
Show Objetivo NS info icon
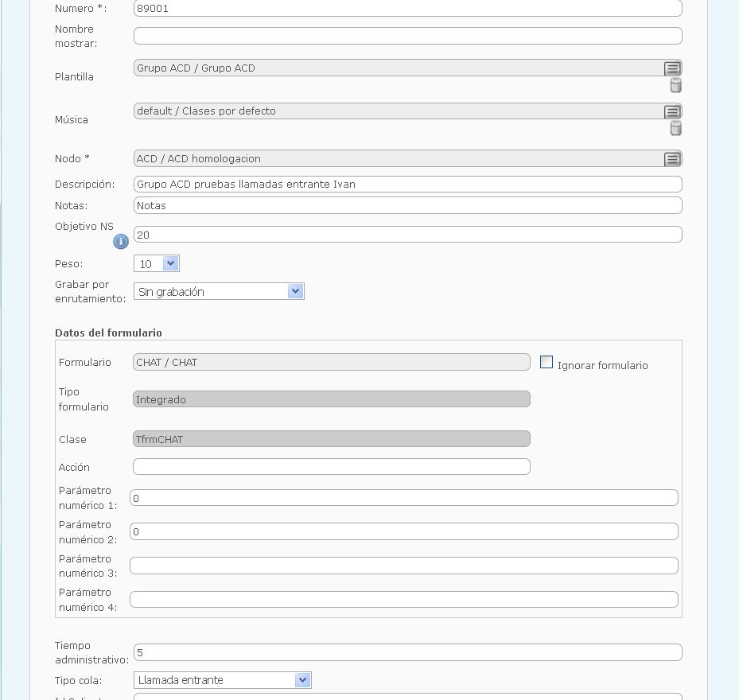pos(121,241)
